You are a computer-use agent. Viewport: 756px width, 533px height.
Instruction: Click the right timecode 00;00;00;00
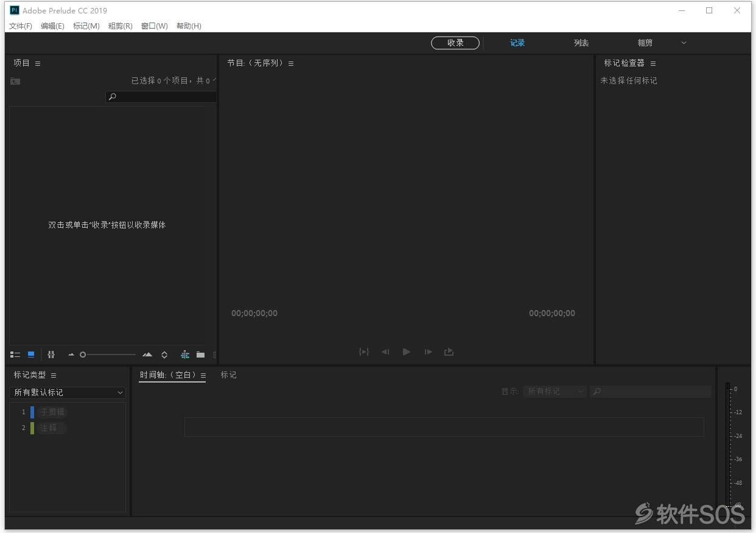[552, 313]
